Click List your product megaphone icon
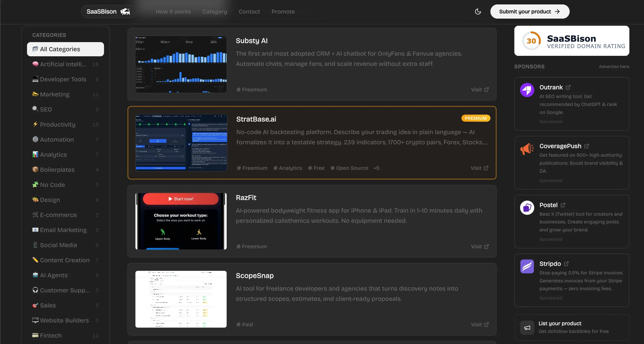This screenshot has width=644, height=344. point(527,327)
